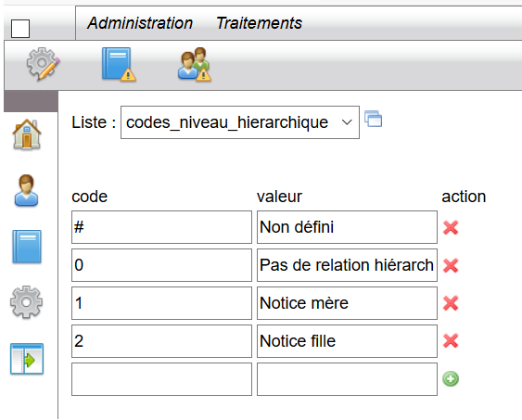This screenshot has height=420, width=522.
Task: Open the grey gear sidebar icon
Action: click(x=26, y=302)
